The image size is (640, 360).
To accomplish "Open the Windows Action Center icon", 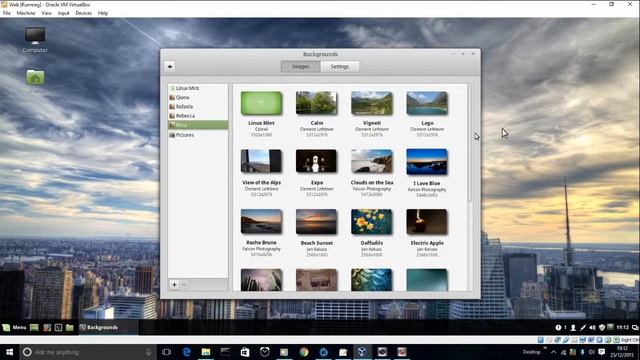I will point(602,352).
